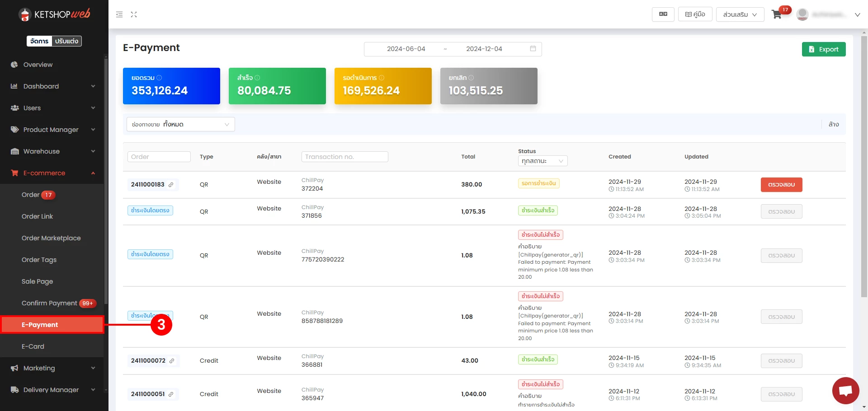
Task: Expand the Warehouse menu chevron
Action: (93, 151)
